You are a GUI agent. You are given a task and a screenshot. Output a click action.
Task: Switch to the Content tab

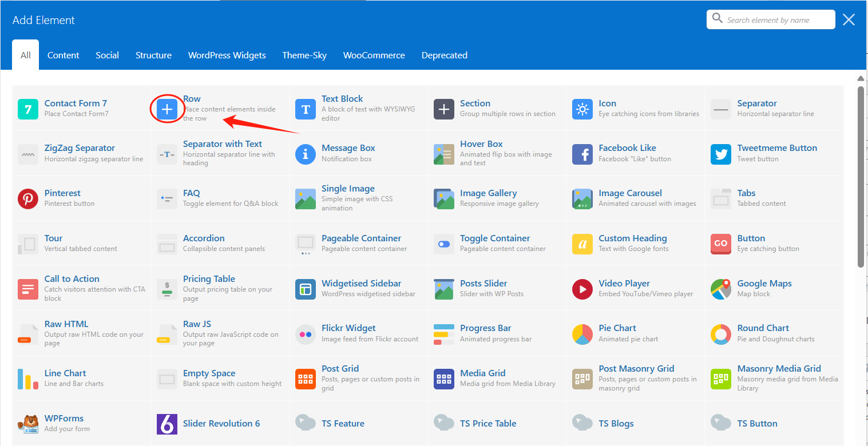(64, 55)
